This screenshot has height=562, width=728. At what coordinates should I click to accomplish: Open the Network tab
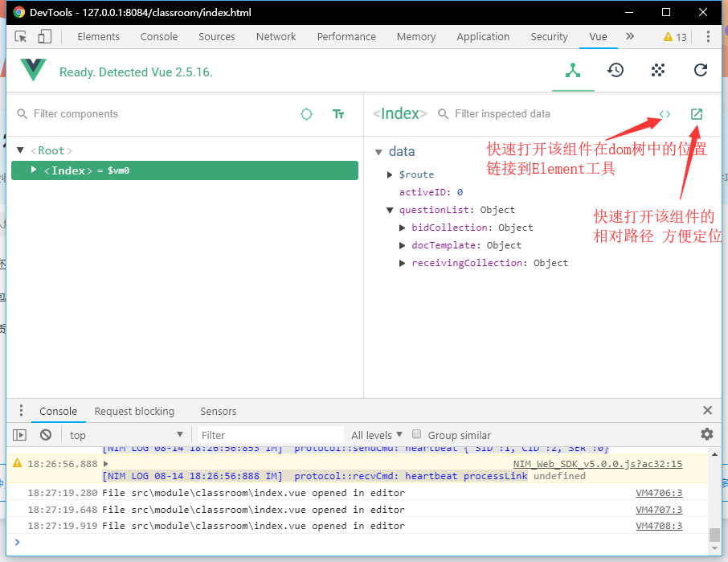click(276, 37)
